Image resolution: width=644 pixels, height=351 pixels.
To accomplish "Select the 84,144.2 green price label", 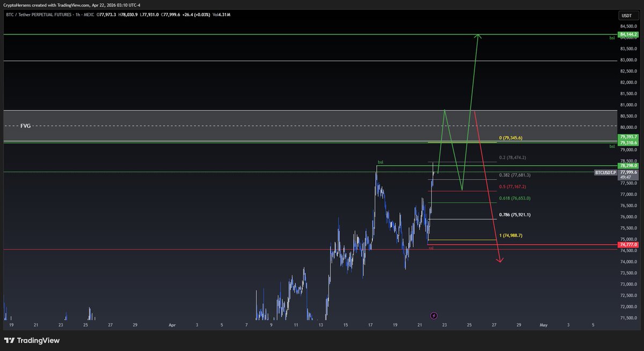I will (628, 34).
